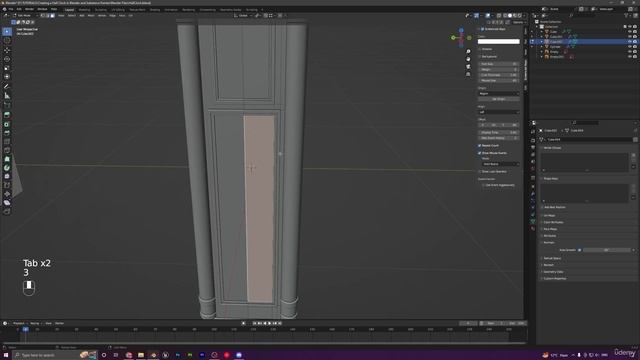
Task: Open the Tool properties tab
Action: pos(533,131)
